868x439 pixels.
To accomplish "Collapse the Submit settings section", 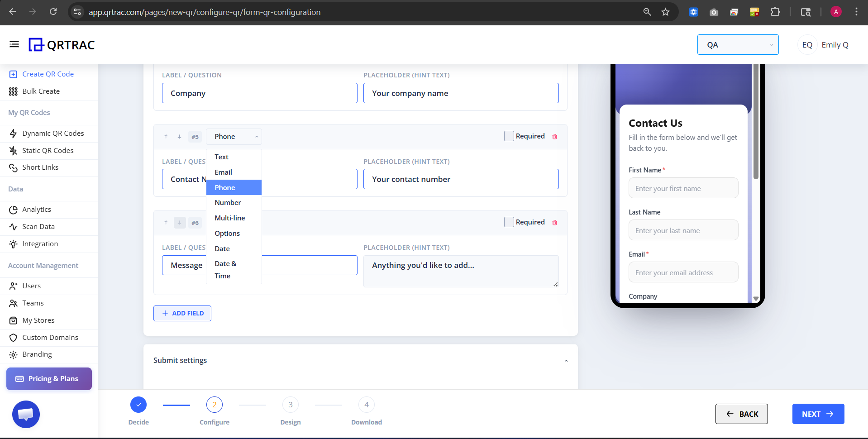I will [565, 360].
